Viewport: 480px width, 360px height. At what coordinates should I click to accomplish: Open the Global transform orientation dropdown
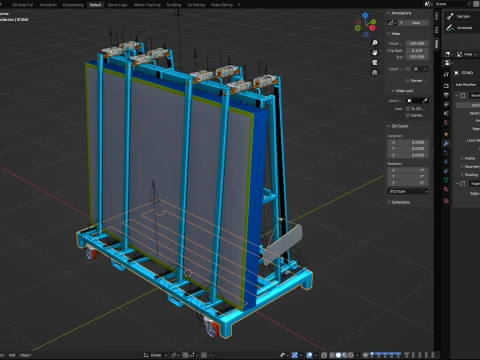pos(155,355)
